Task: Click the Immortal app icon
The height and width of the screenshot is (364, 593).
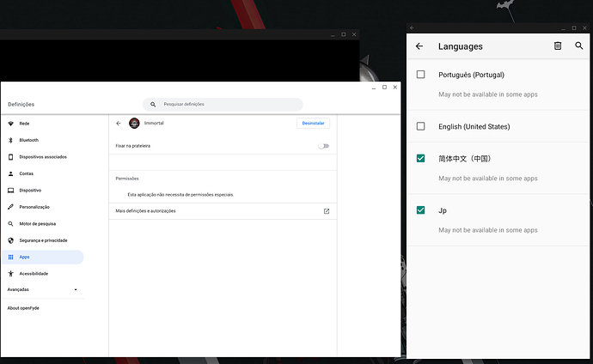Action: (134, 123)
